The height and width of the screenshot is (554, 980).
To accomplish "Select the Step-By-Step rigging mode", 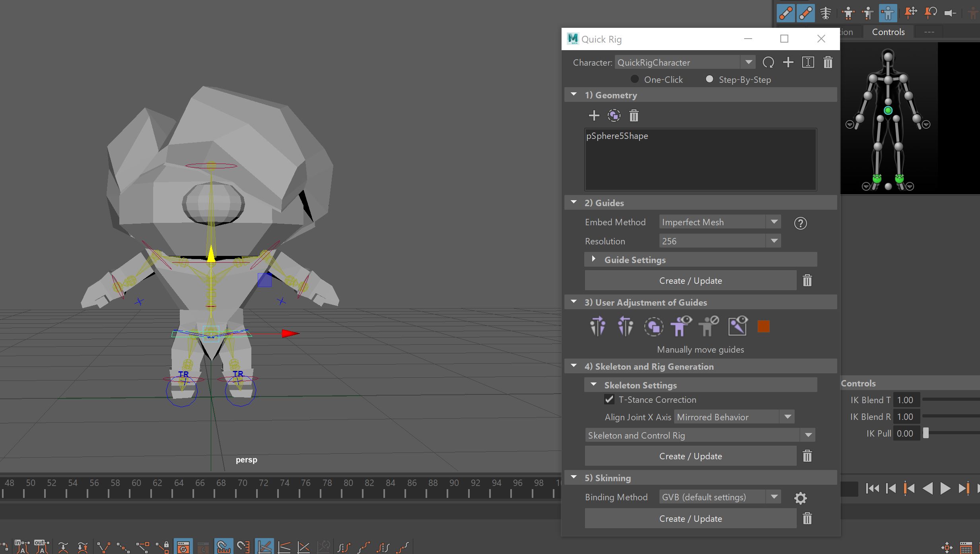I will pyautogui.click(x=710, y=79).
